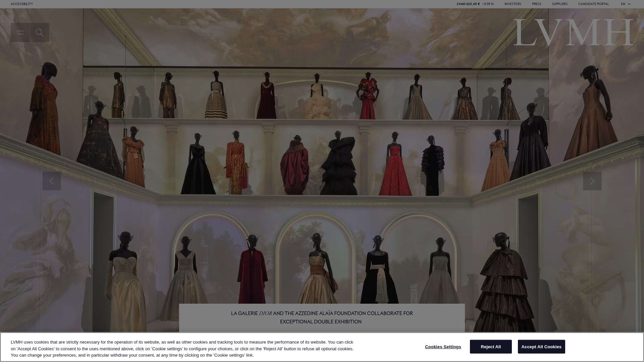Image resolution: width=644 pixels, height=362 pixels.
Task: Open the Suppliers menu item
Action: point(559,4)
